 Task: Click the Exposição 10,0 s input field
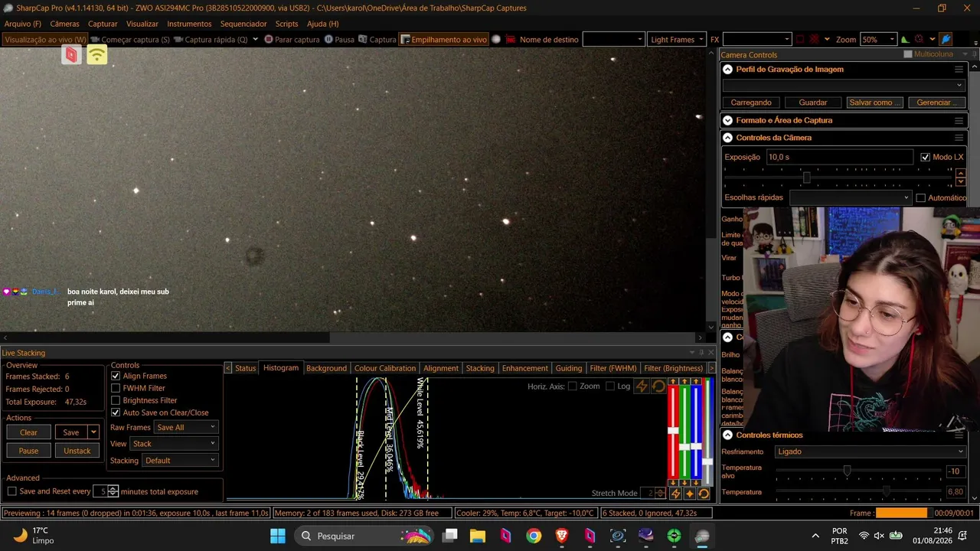click(x=840, y=157)
